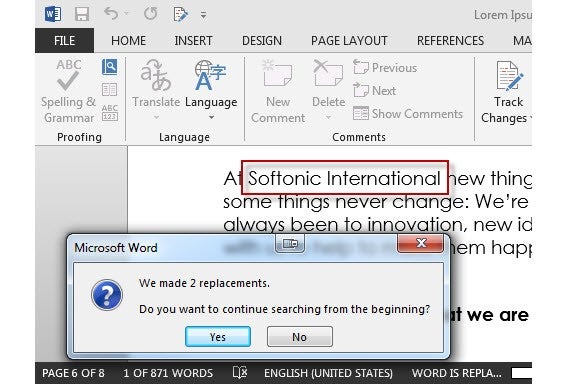Image resolution: width=568 pixels, height=384 pixels.
Task: Click the Define magnifier icon in Proofing
Action: click(109, 67)
